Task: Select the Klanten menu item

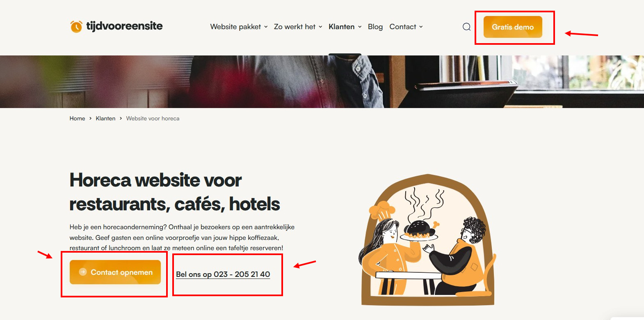Action: point(341,27)
